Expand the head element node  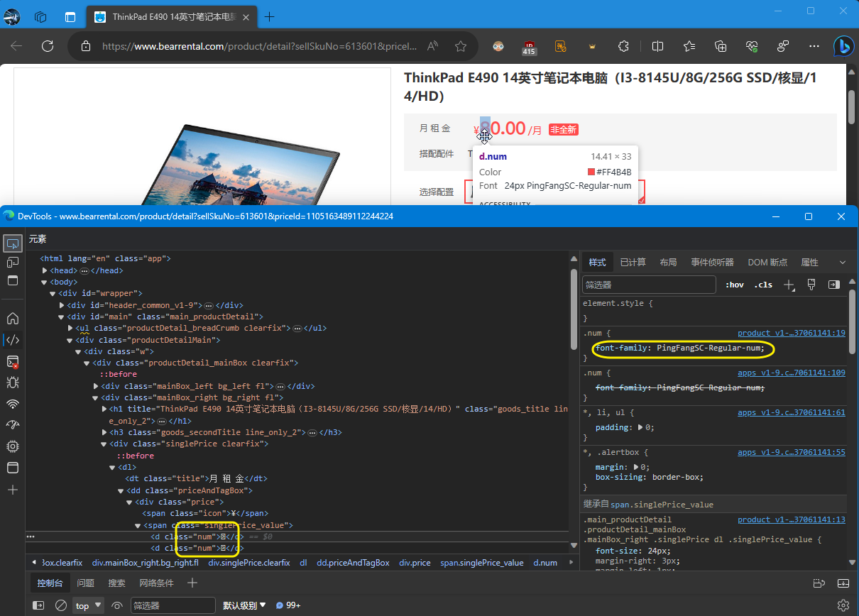click(x=45, y=270)
